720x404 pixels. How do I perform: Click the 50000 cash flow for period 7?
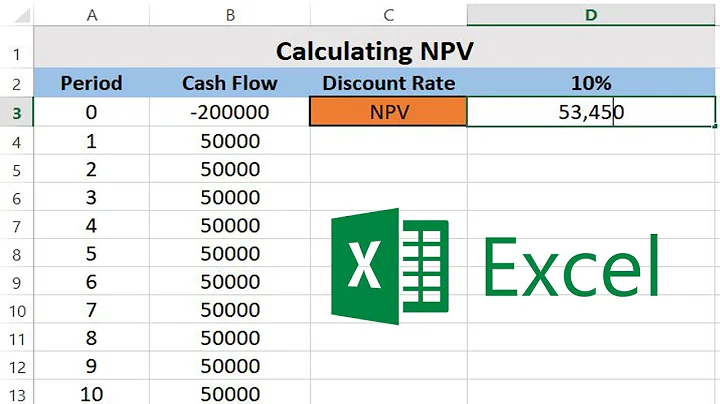tap(230, 309)
